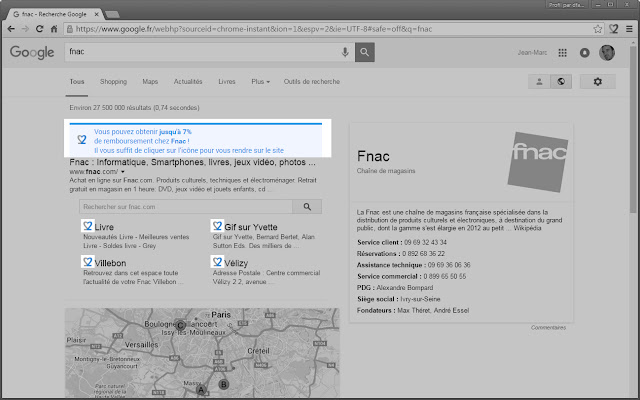Viewport: 640px width, 400px height.
Task: Click the cashback banner text about 7%
Action: click(189, 141)
